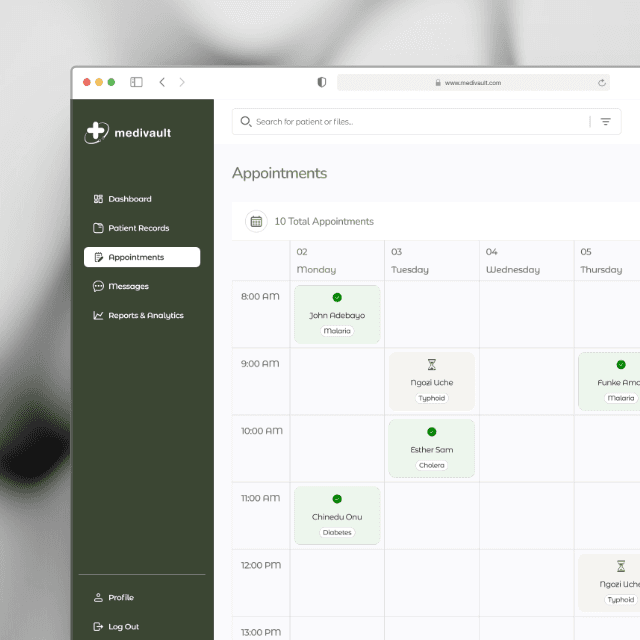Click the 10:00 AM time label
Viewport: 640px width, 640px height.
262,431
